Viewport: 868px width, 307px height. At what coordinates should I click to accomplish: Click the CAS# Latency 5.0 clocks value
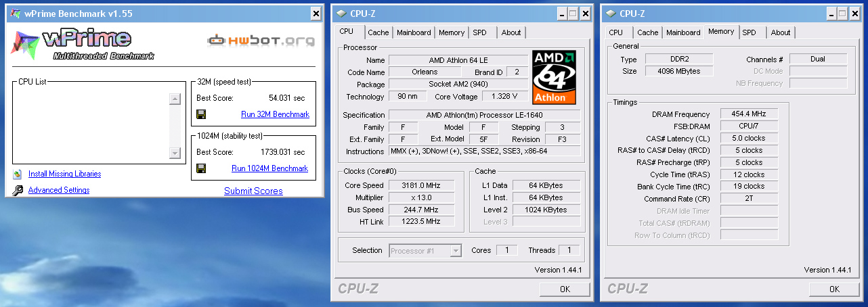click(749, 138)
